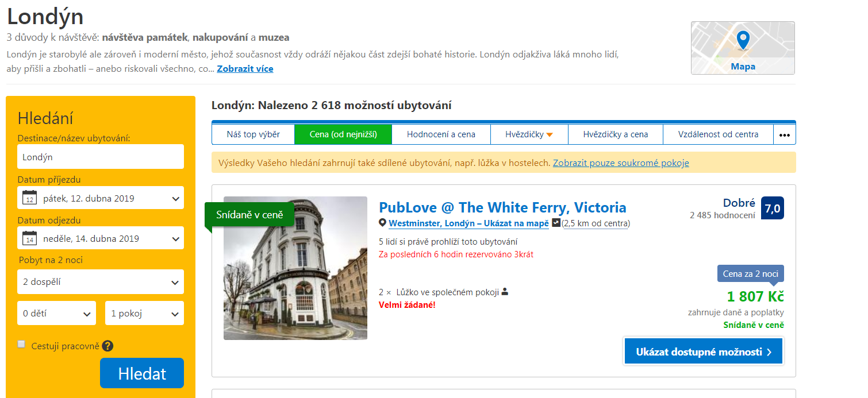Open the 1 pokoj rooms dropdown
The height and width of the screenshot is (398, 868).
coord(144,314)
